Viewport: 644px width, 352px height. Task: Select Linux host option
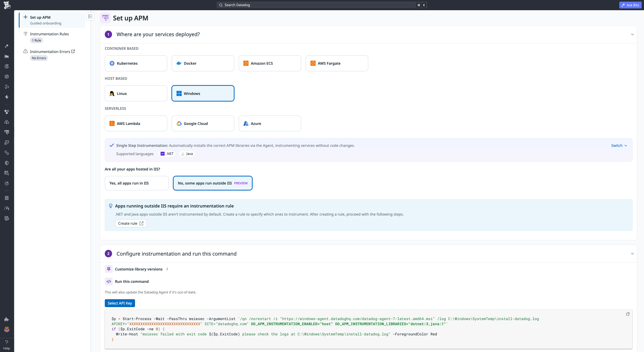[136, 93]
